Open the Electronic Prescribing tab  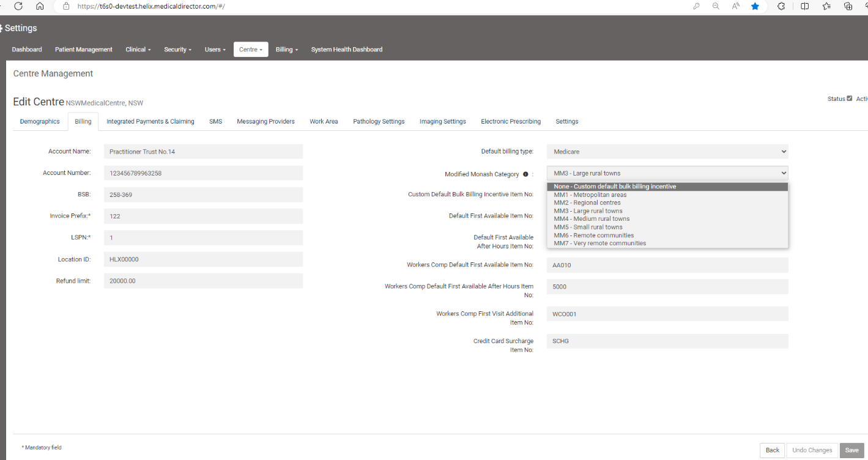click(511, 121)
